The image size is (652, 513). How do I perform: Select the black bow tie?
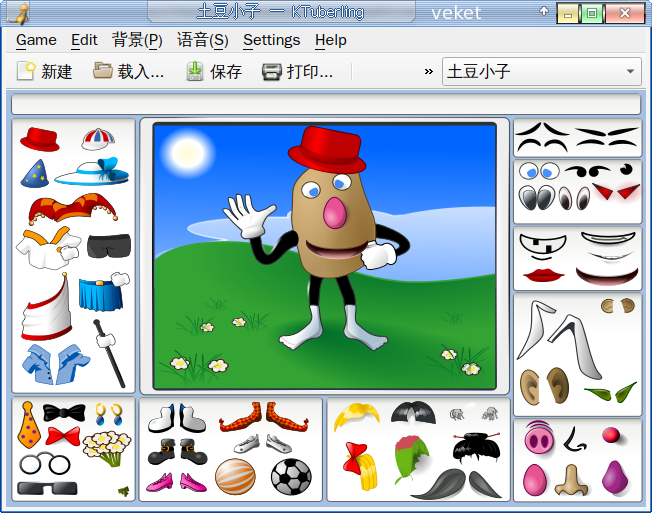(x=64, y=412)
